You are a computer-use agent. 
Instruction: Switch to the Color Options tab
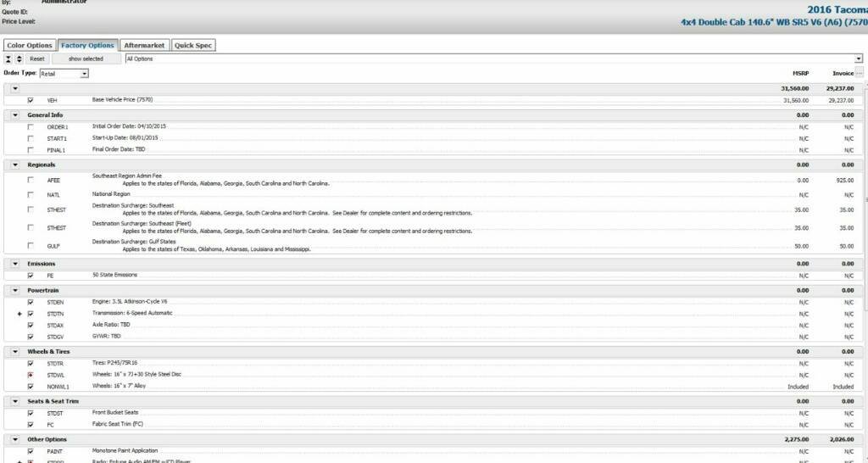(30, 46)
